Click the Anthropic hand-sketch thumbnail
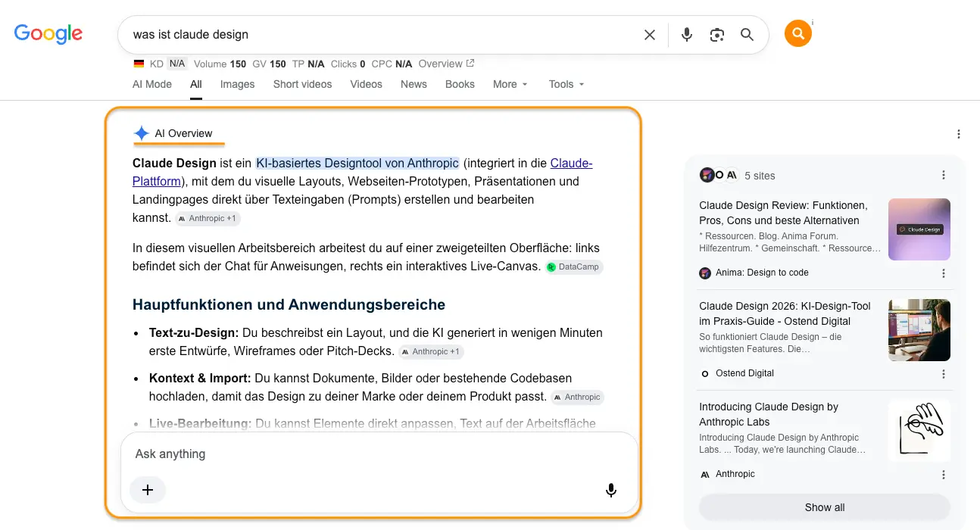Viewport: 980px width, 530px height. tap(919, 431)
